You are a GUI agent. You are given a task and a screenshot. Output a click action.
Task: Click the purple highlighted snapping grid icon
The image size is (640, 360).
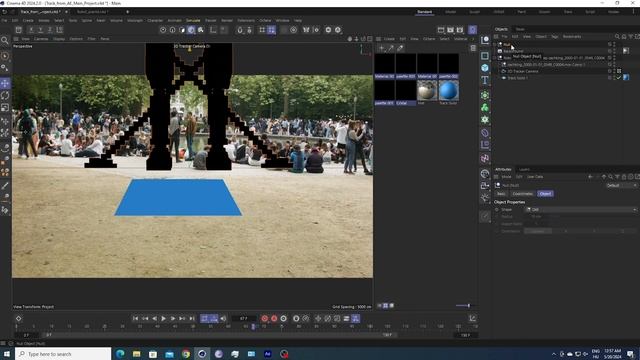click(x=271, y=30)
